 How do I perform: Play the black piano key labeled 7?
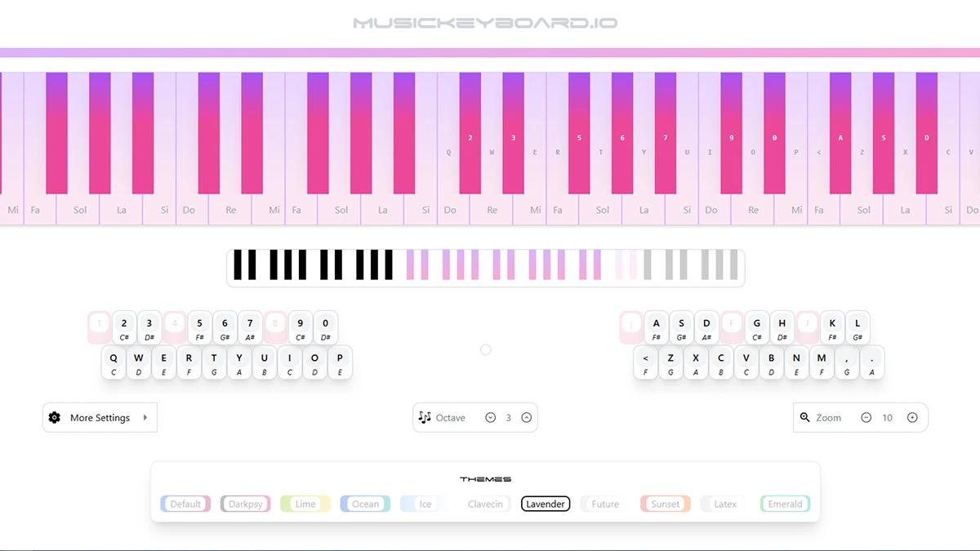click(x=666, y=133)
